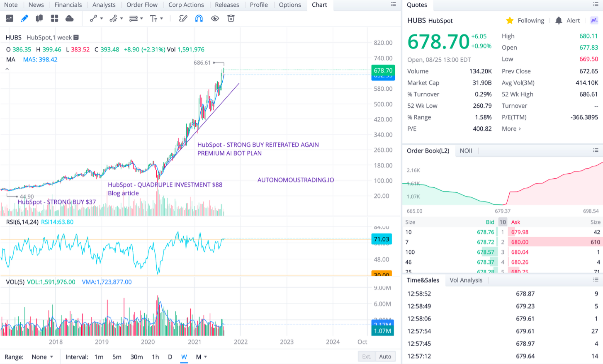Select the W weekly interval
This screenshot has width=603, height=364.
(x=184, y=357)
